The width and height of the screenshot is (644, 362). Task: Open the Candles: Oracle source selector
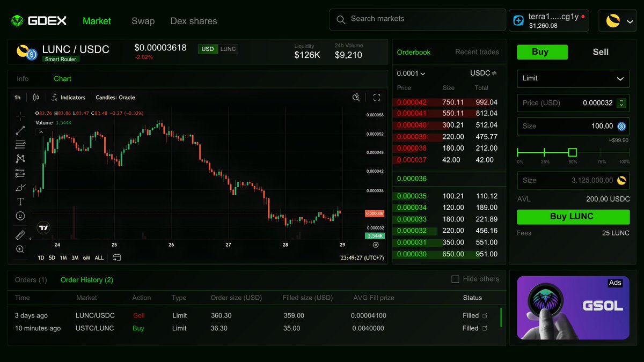pyautogui.click(x=115, y=98)
